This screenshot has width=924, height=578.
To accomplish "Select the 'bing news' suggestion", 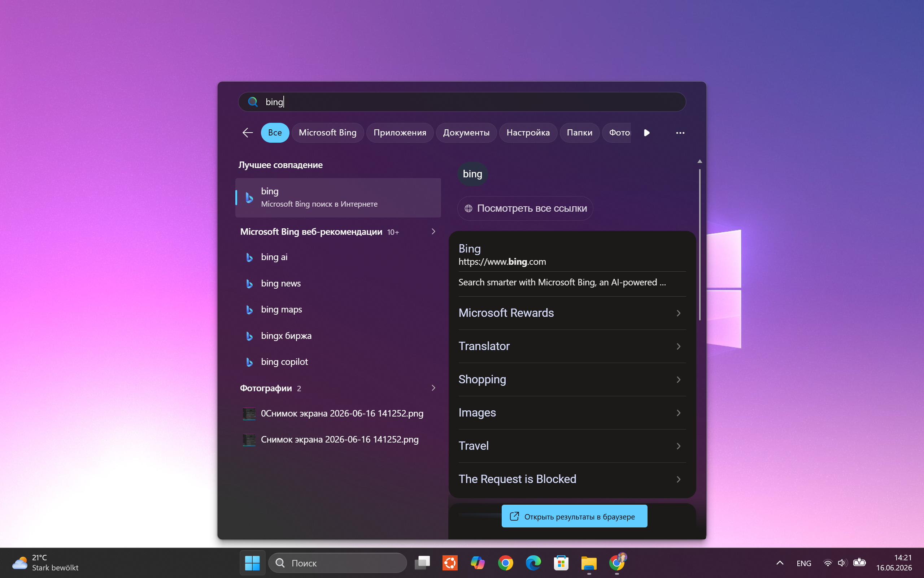I will 338,284.
